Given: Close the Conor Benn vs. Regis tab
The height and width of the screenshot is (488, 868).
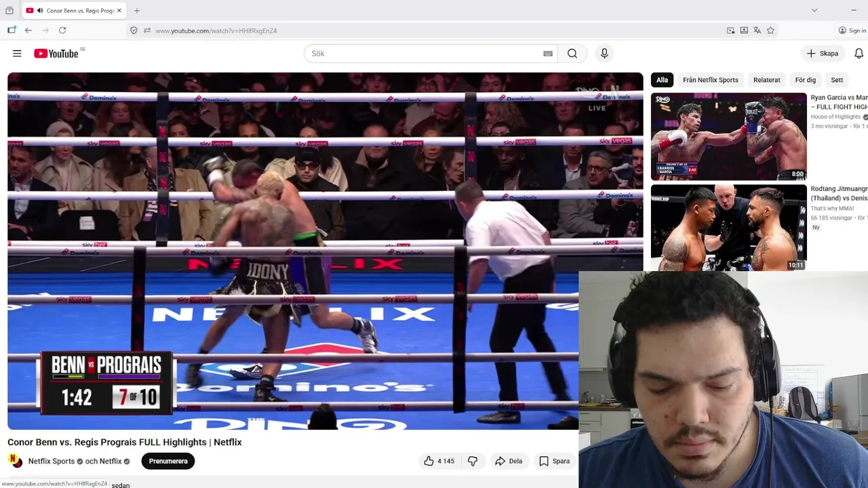Looking at the screenshot, I should 119,11.
